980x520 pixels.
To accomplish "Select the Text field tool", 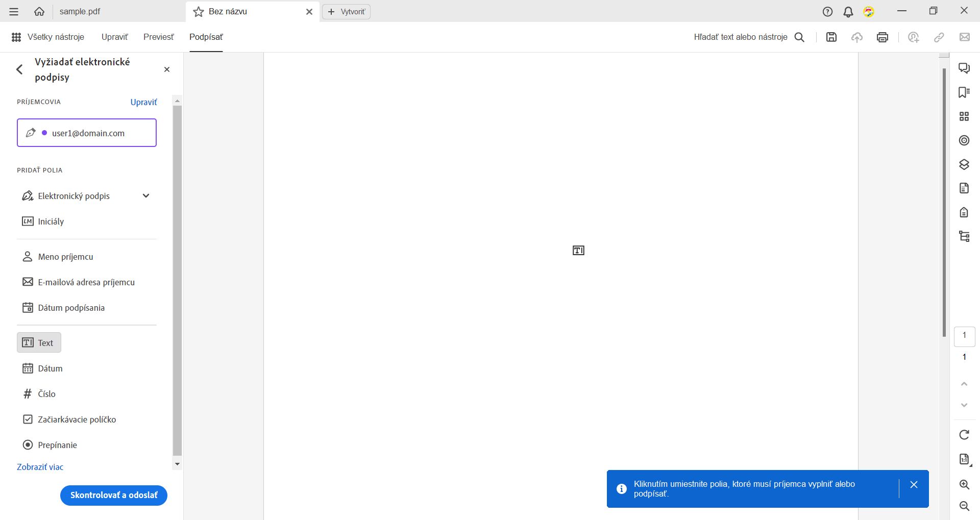I will click(x=39, y=342).
